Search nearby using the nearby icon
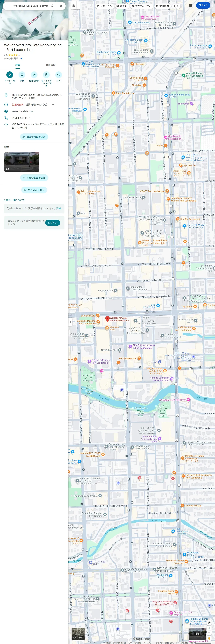215x644 pixels. coord(34,75)
